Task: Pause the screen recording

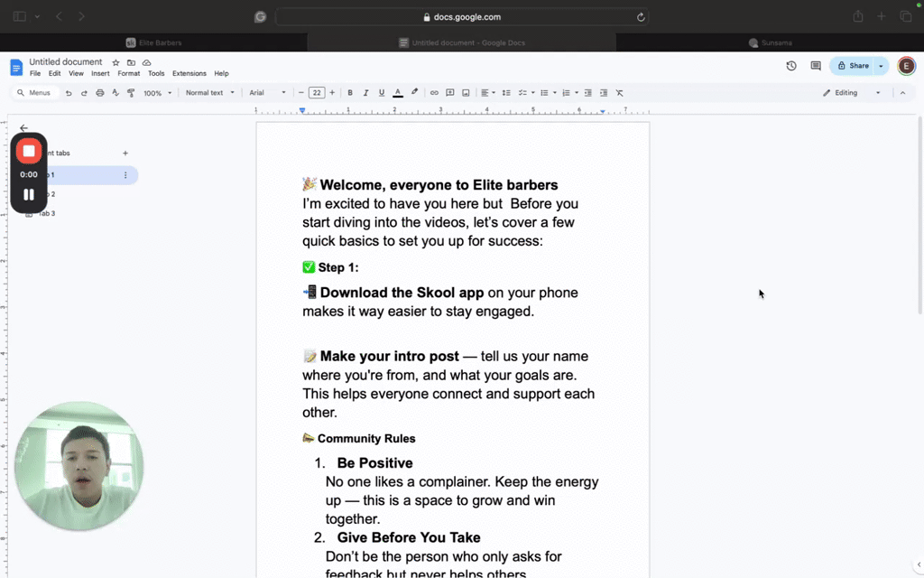Action: click(29, 195)
